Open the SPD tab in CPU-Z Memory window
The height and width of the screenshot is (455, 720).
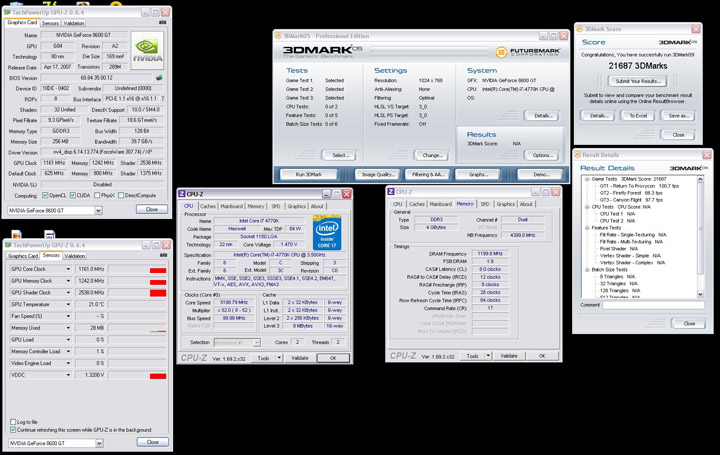point(485,204)
